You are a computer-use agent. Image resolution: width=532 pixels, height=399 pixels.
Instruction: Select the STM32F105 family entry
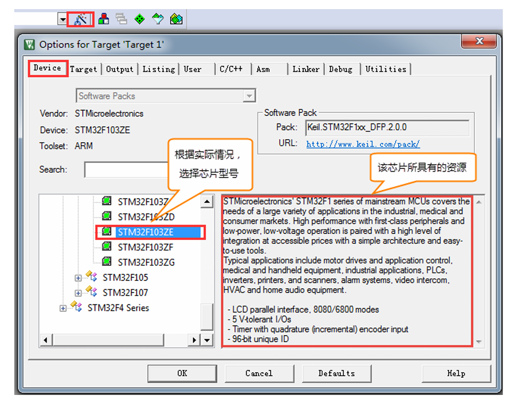(125, 277)
